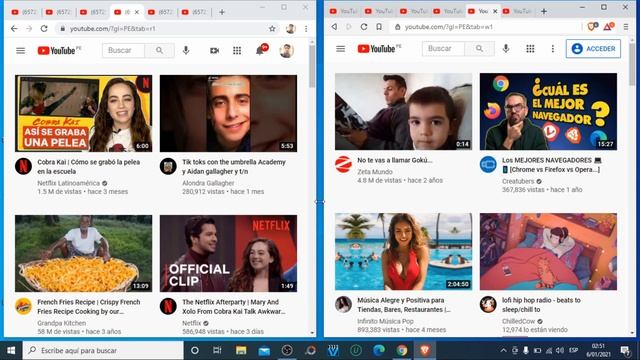
Task: Click Buscar search field in left window
Action: point(123,51)
